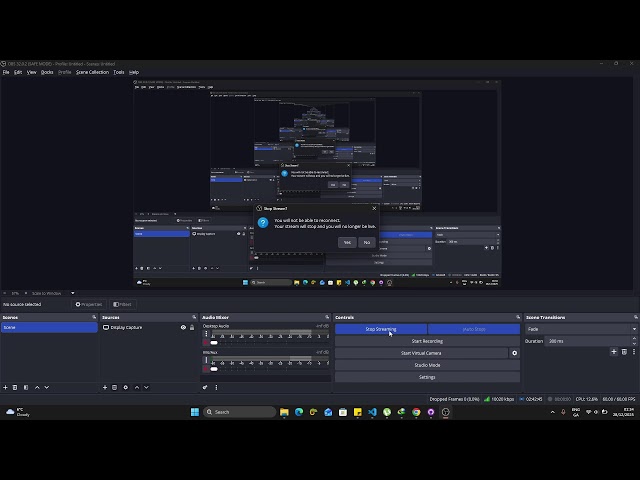The image size is (640, 480).
Task: Open advanced audio properties in Audio Mixer footer
Action: (205, 387)
